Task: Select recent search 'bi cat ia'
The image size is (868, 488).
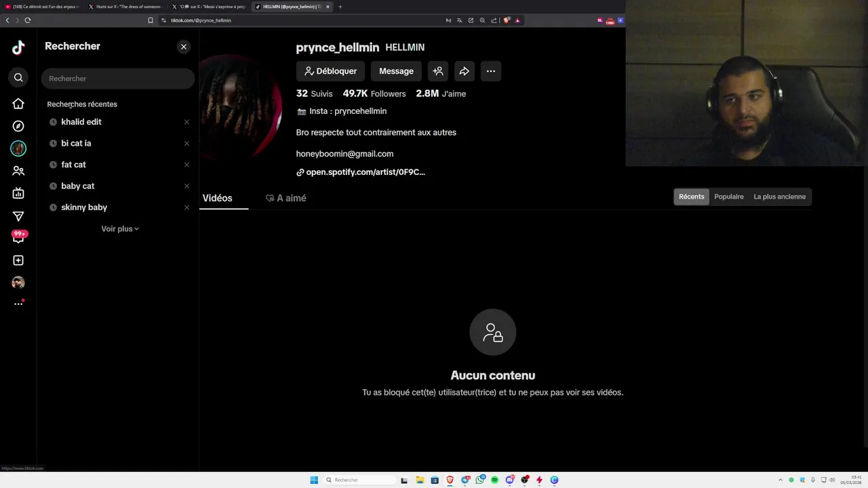Action: (76, 143)
